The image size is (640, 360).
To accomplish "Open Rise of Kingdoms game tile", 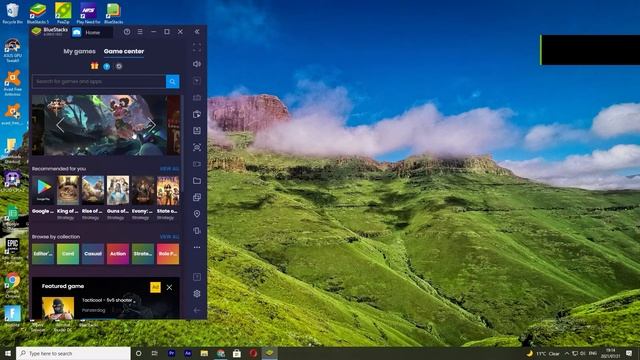I will click(93, 190).
